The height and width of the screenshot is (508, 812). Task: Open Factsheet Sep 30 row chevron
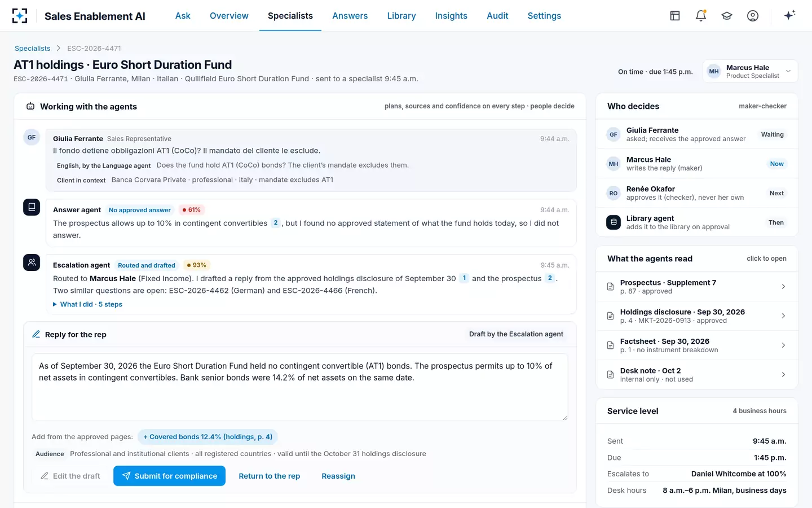(x=783, y=345)
